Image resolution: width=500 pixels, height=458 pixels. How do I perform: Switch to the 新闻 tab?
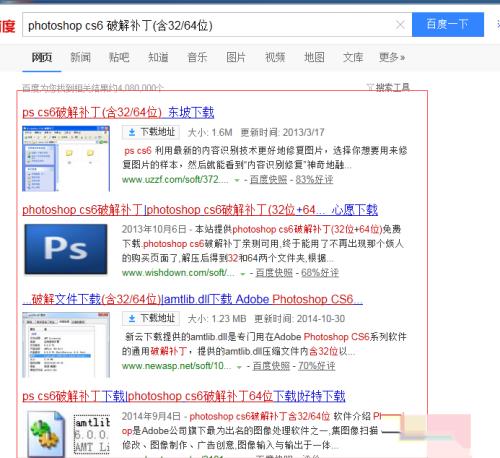(80, 57)
